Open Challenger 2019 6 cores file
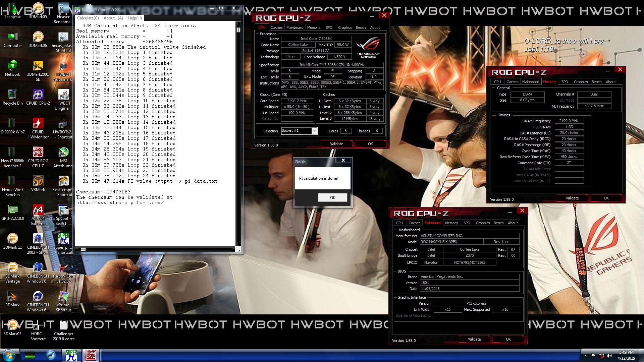 (x=63, y=330)
